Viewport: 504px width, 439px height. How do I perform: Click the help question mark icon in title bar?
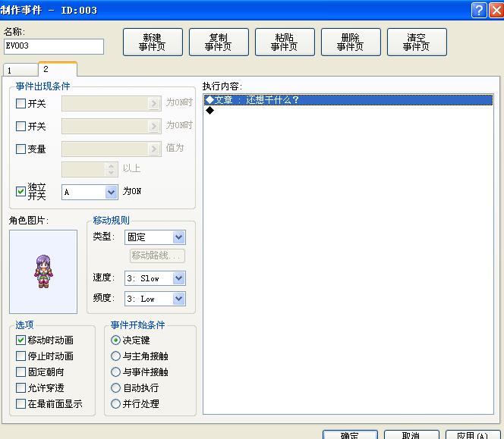point(479,11)
